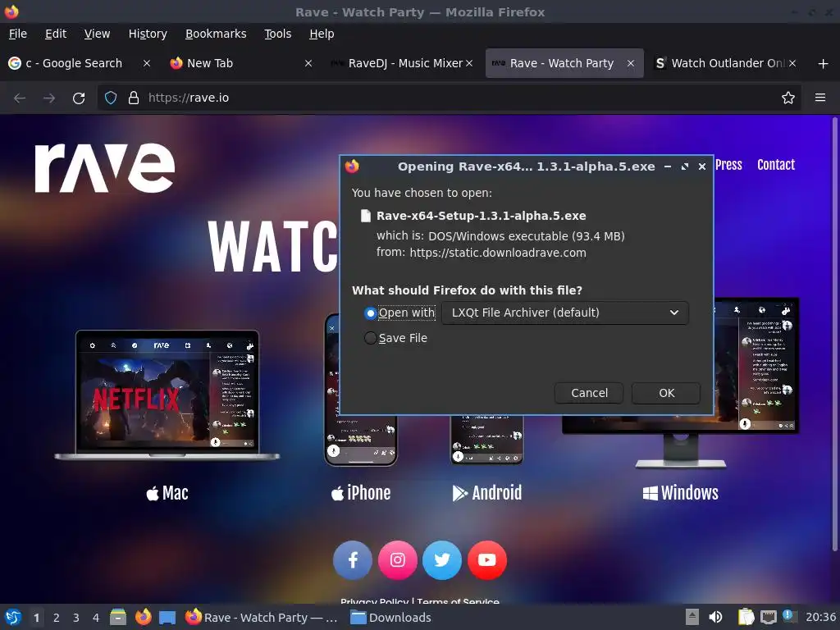Close the New Tab tab

point(308,63)
